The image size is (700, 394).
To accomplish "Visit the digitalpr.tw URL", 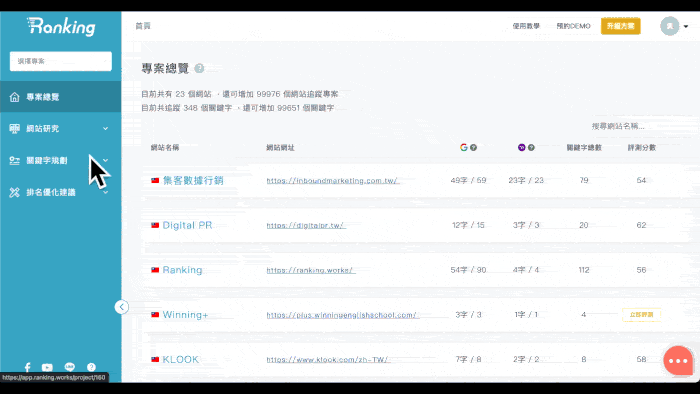I will pyautogui.click(x=306, y=225).
